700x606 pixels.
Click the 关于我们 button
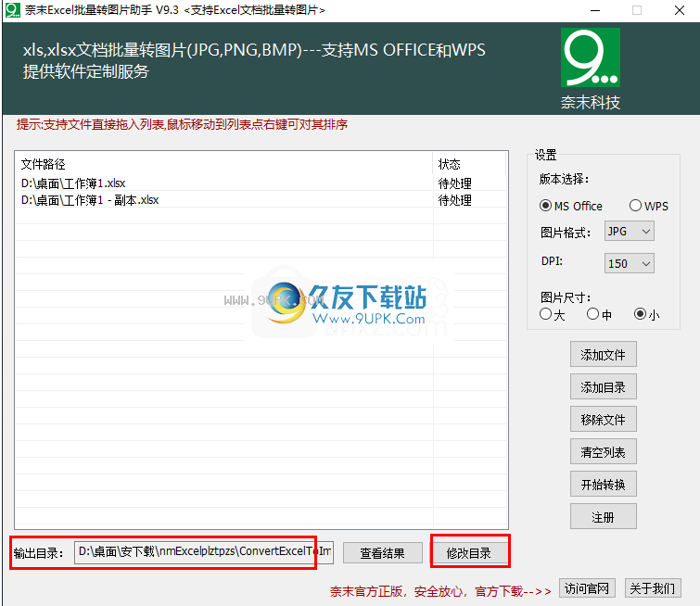[653, 588]
